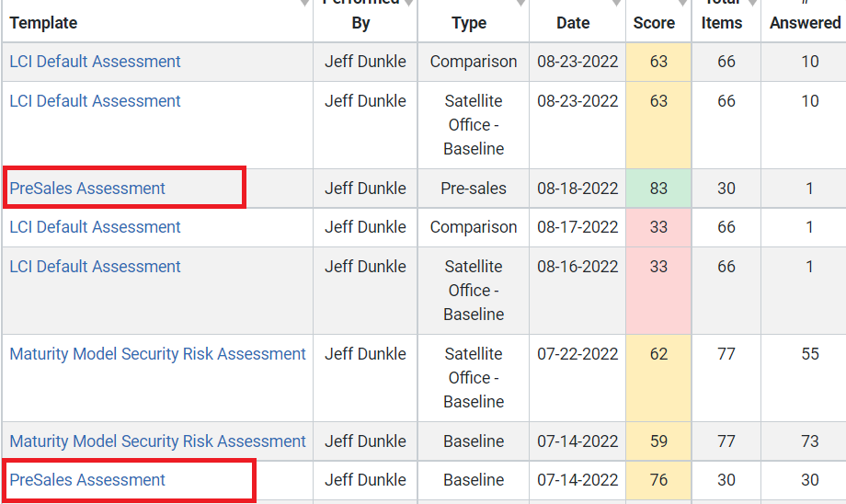Click the Template column sort arrow
Screen dimensions: 846x504
click(x=305, y=4)
